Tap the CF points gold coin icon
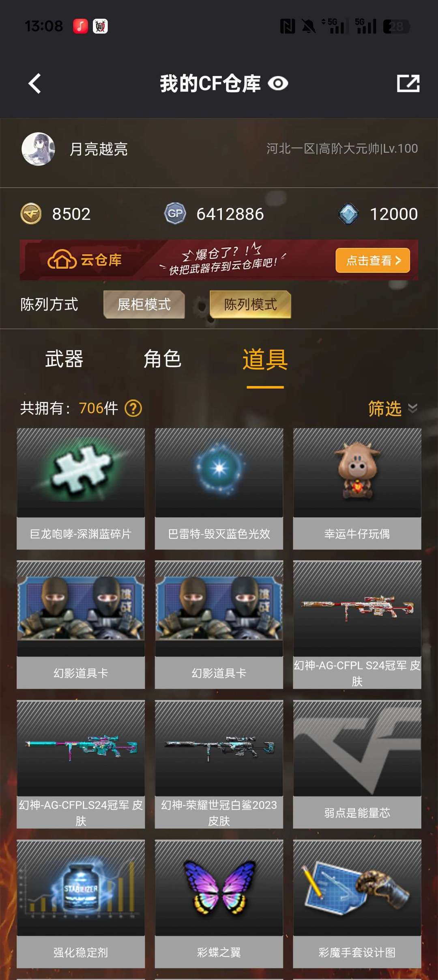The width and height of the screenshot is (438, 980). (x=31, y=214)
